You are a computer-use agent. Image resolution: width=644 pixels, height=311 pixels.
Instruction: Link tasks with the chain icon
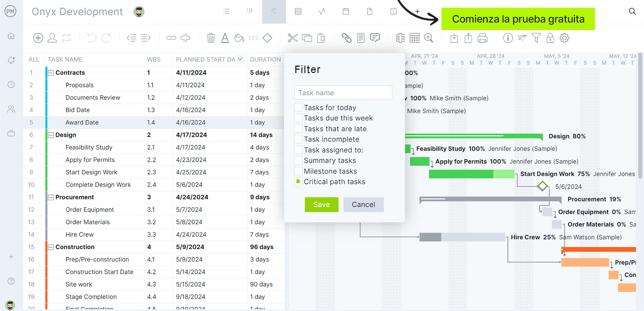tap(171, 38)
